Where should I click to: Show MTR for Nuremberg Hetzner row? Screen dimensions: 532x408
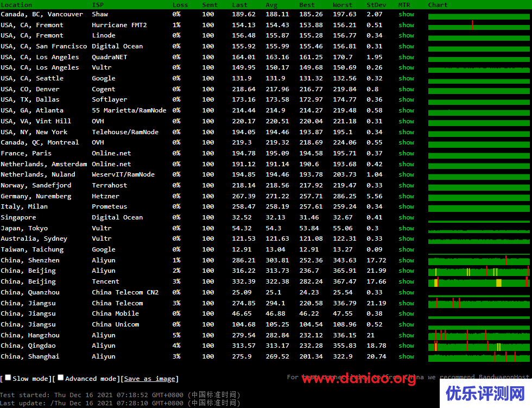coord(406,196)
